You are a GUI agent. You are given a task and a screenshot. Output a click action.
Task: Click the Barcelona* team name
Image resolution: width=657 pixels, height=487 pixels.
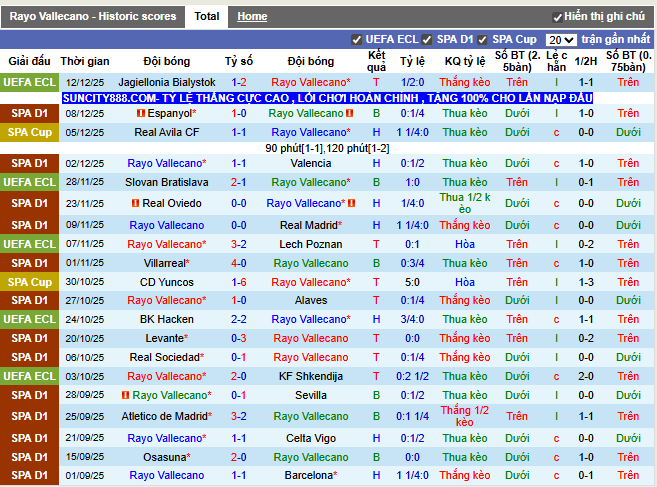pos(311,475)
